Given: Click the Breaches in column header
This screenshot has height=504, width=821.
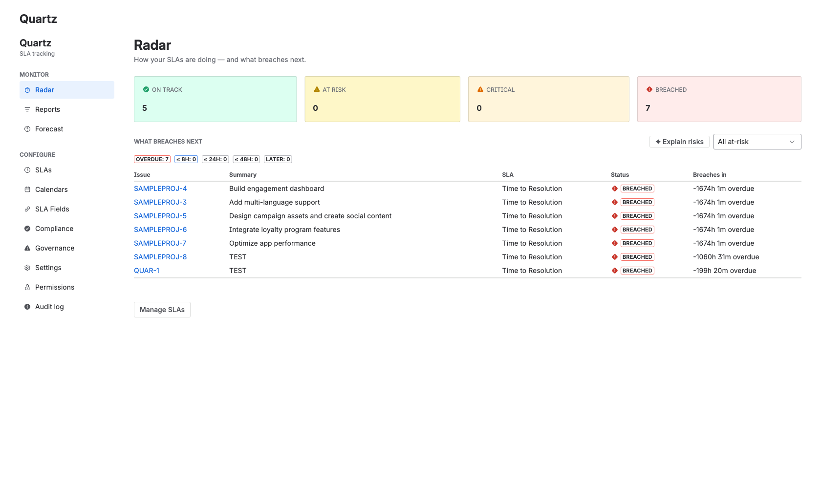Looking at the screenshot, I should [x=710, y=175].
